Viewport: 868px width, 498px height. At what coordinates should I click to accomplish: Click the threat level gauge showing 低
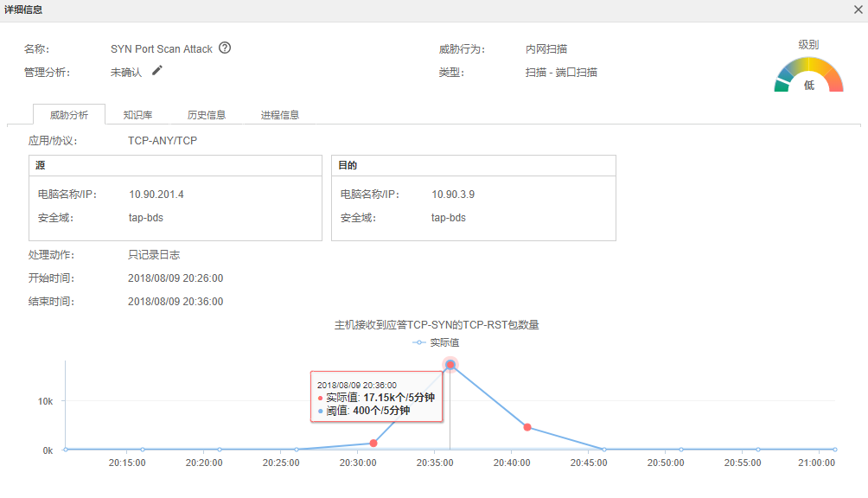click(x=808, y=74)
